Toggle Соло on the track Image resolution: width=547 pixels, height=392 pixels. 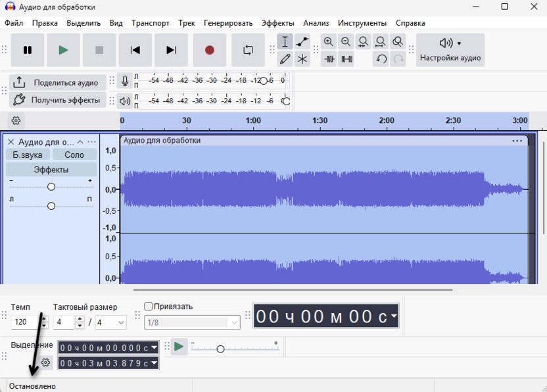(74, 155)
